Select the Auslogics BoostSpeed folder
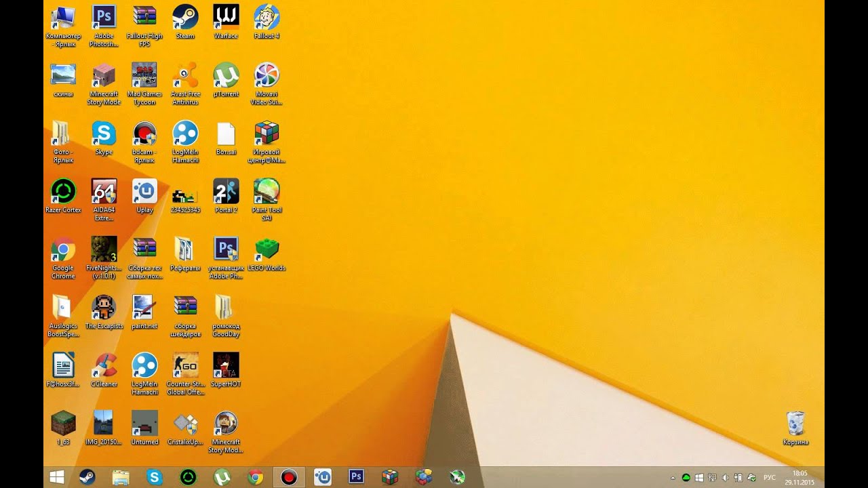Viewport: 868px width, 488px height. tap(63, 317)
